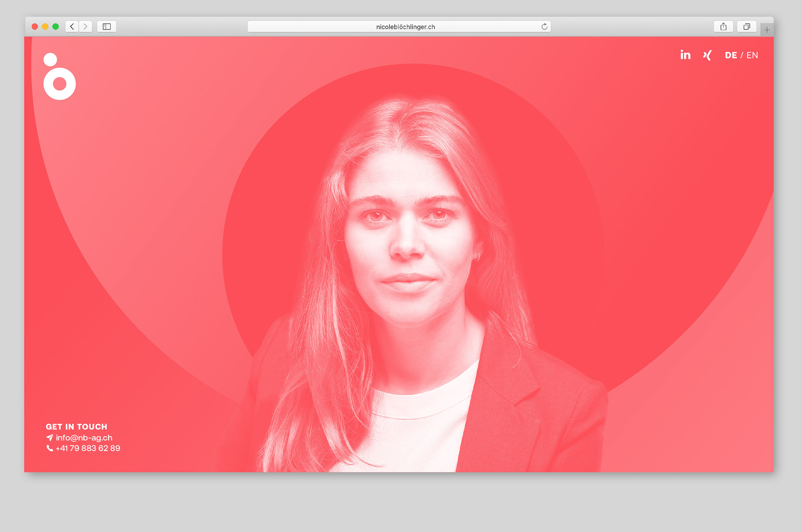Screen dimensions: 801x532
Task: Toggle the Safari sidebar button
Action: tap(107, 27)
